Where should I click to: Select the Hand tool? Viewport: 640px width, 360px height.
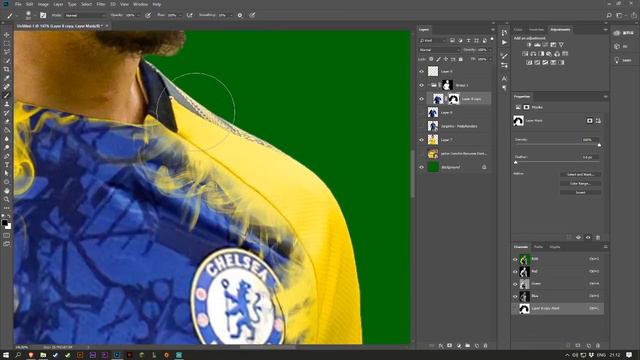pyautogui.click(x=7, y=191)
